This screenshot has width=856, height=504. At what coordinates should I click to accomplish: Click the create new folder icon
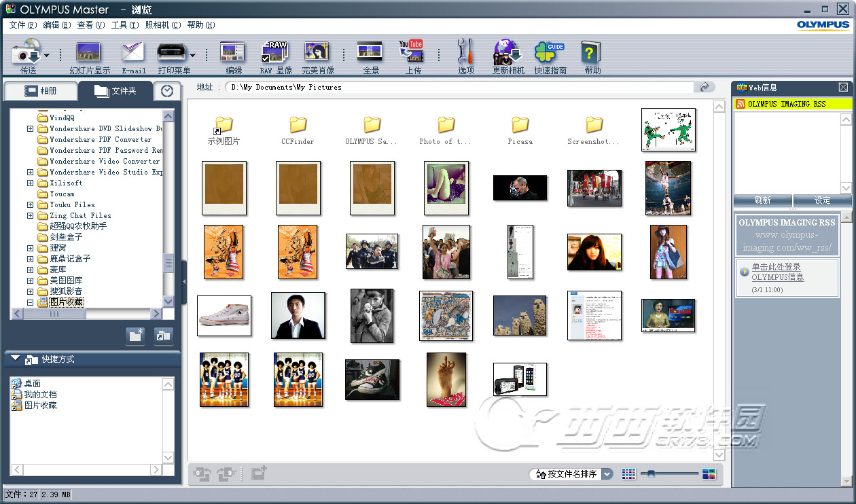pyautogui.click(x=136, y=335)
